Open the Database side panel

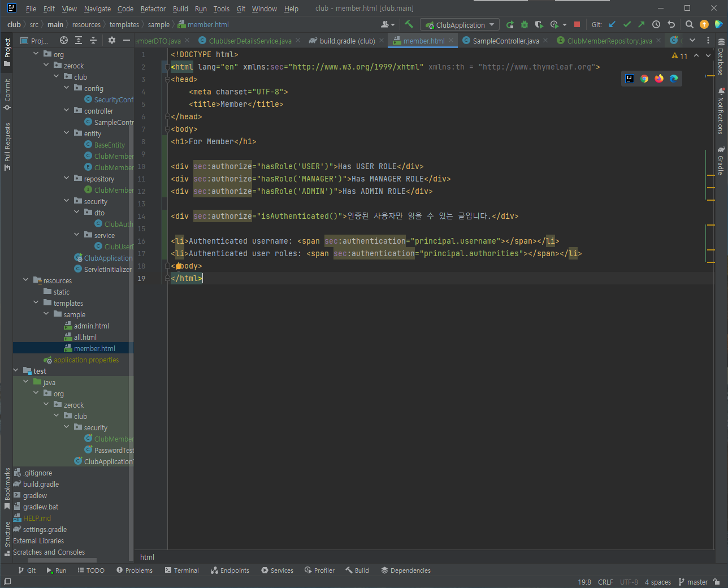point(721,57)
